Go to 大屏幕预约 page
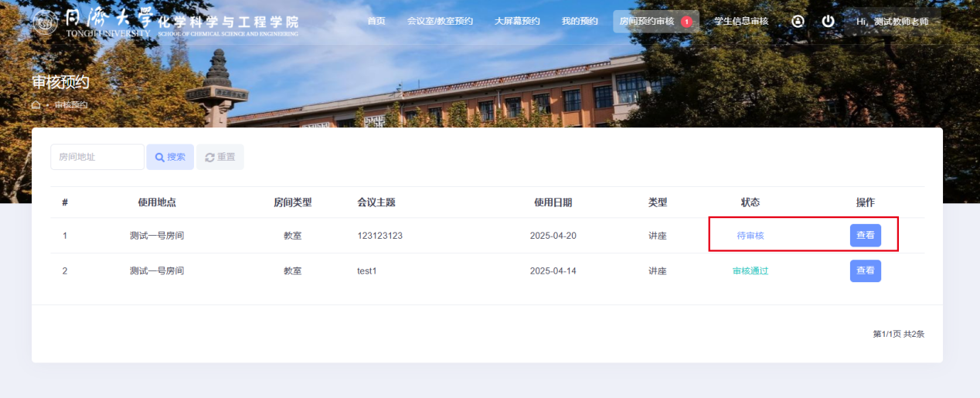 click(x=517, y=21)
